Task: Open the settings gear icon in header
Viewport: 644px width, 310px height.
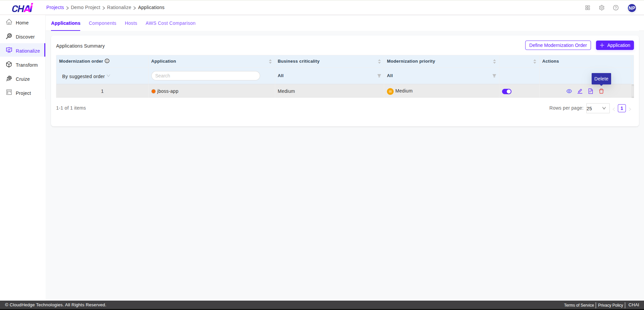Action: (601, 8)
